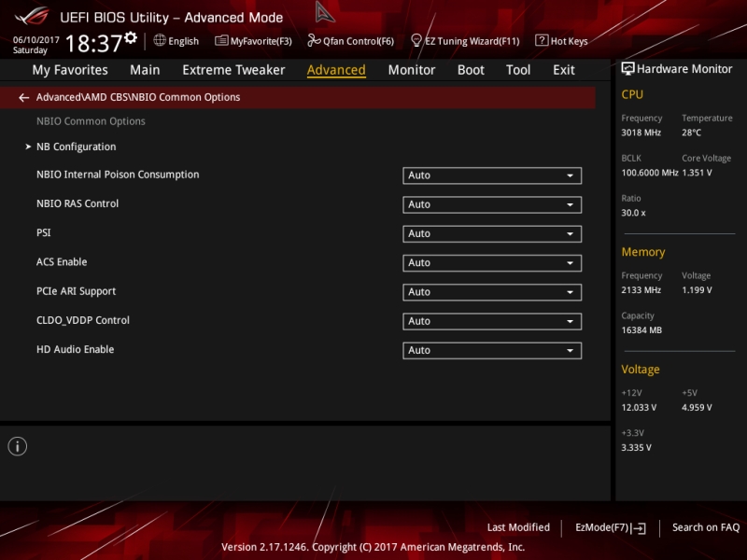747x560 pixels.
Task: Open Extreme Tweaker tab
Action: [233, 70]
